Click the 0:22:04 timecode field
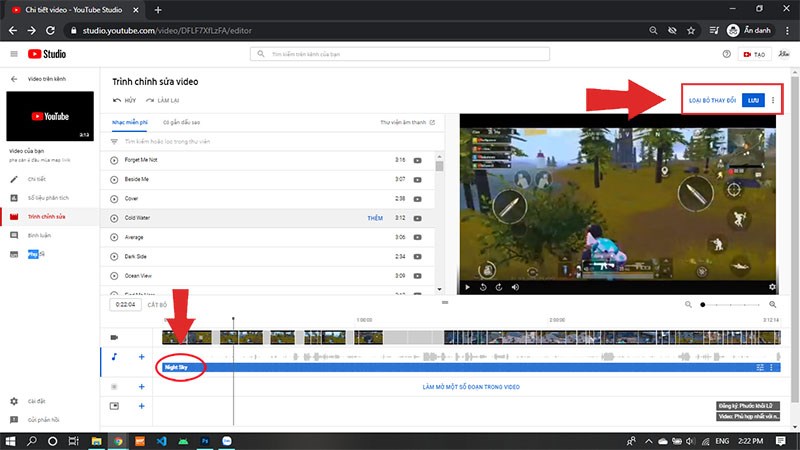The height and width of the screenshot is (450, 800). tap(126, 305)
